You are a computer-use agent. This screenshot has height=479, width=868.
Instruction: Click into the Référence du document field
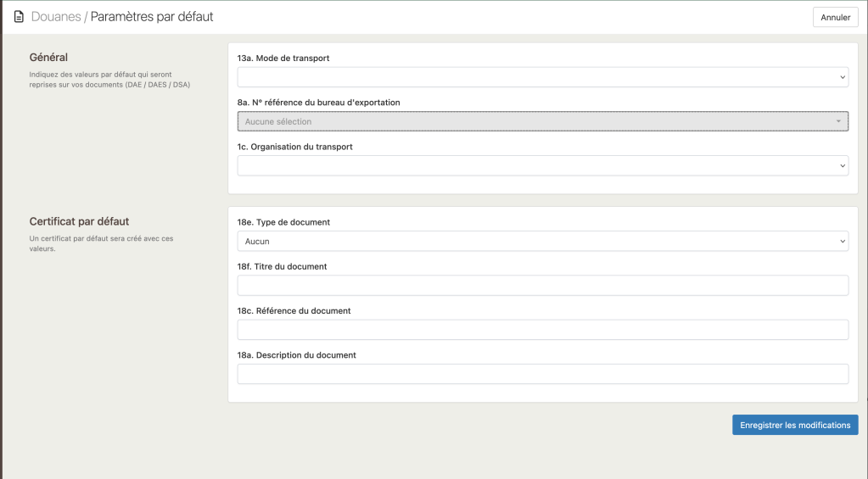click(542, 330)
